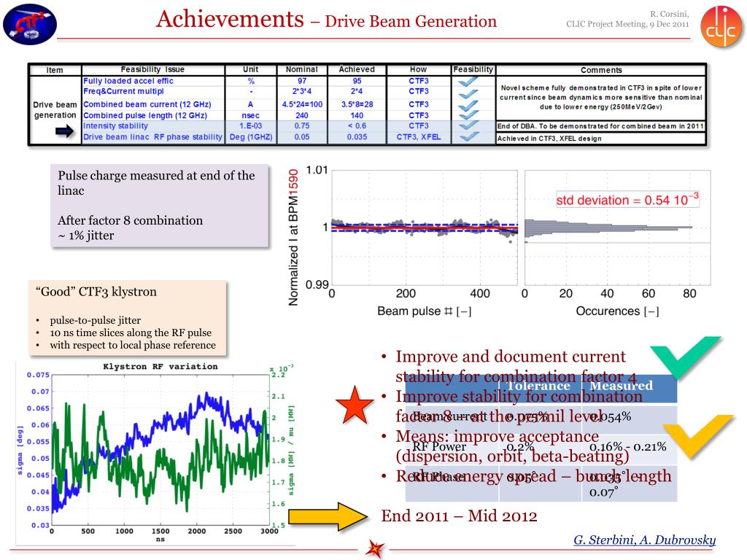
Task: Click the '2*3*4' nominal value
Action: (x=302, y=91)
